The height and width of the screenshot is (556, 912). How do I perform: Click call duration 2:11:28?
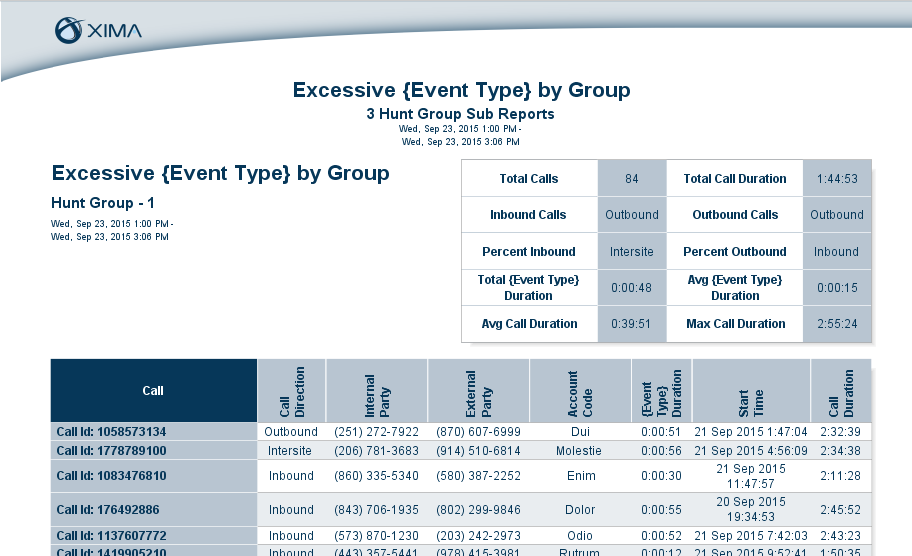(x=840, y=476)
